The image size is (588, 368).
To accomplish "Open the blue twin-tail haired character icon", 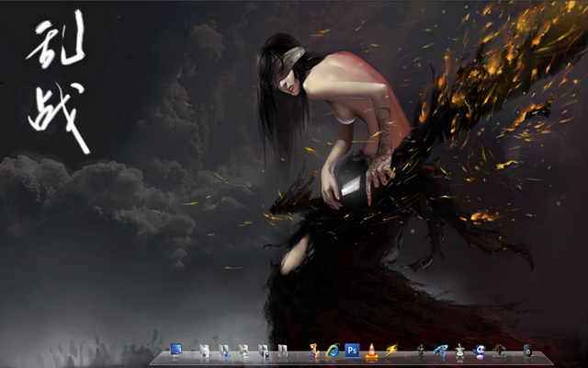I will point(440,351).
